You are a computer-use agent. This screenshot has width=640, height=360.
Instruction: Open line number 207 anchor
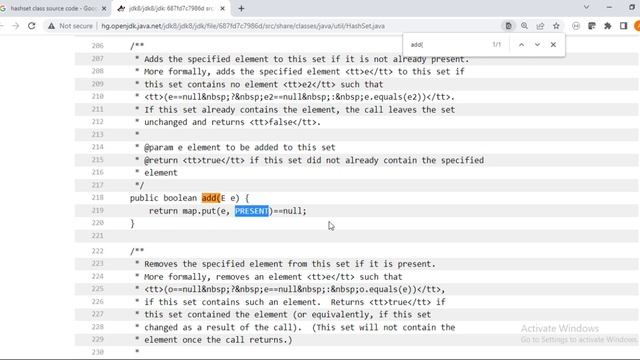tap(98, 58)
